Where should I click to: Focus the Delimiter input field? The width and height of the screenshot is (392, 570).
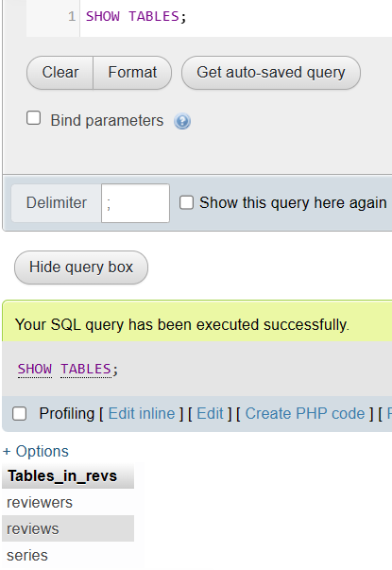coord(135,203)
